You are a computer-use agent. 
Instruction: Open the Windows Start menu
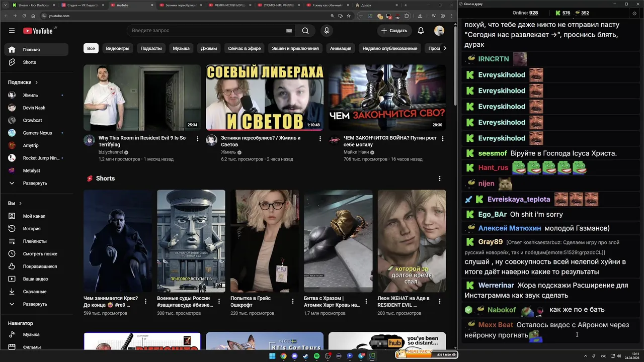point(272,356)
